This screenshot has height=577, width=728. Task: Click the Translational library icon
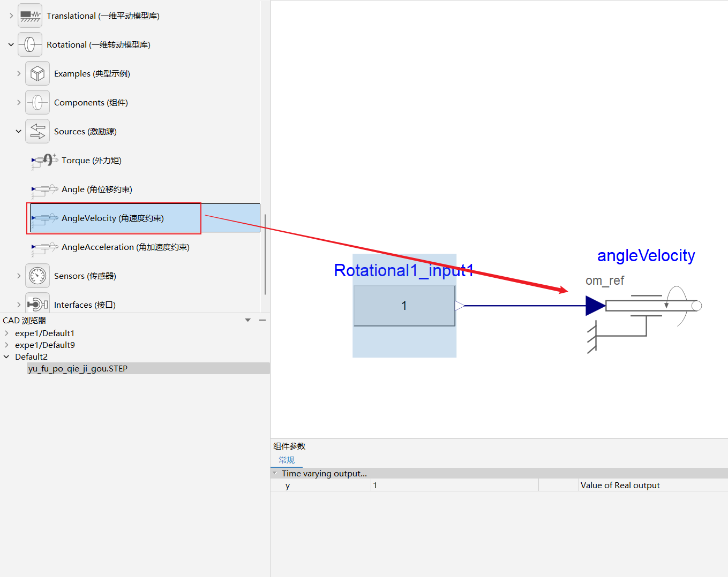tap(30, 16)
